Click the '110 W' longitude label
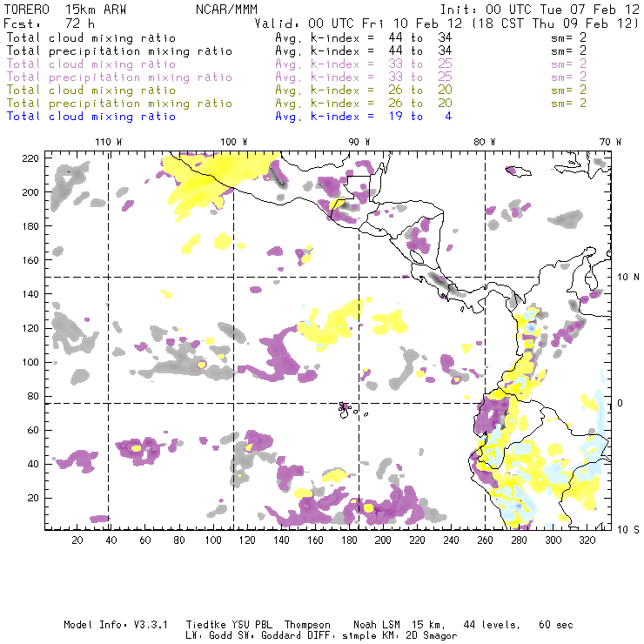Viewport: 644px width, 644px height. (109, 142)
